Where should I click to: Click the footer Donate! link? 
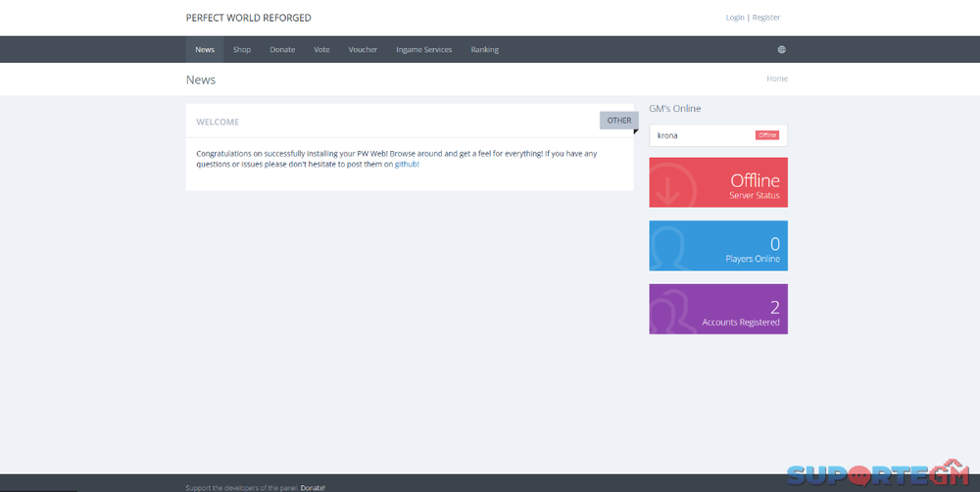313,487
